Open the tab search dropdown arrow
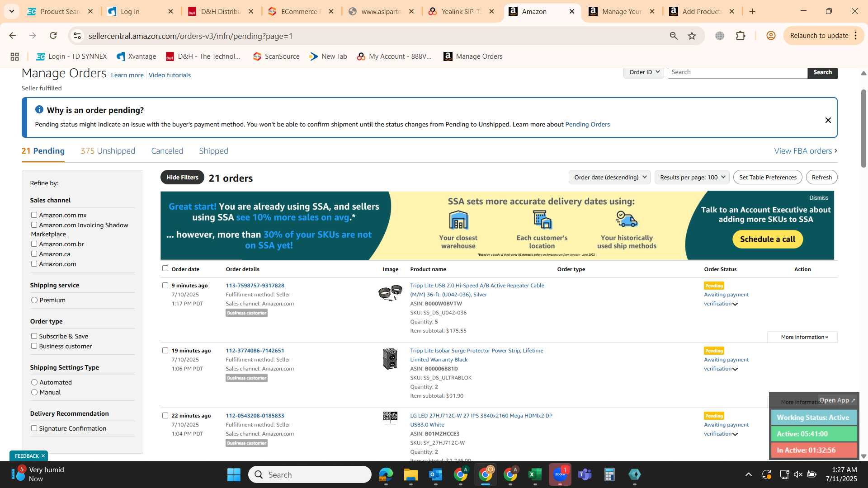Viewport: 868px width, 488px height. click(11, 11)
